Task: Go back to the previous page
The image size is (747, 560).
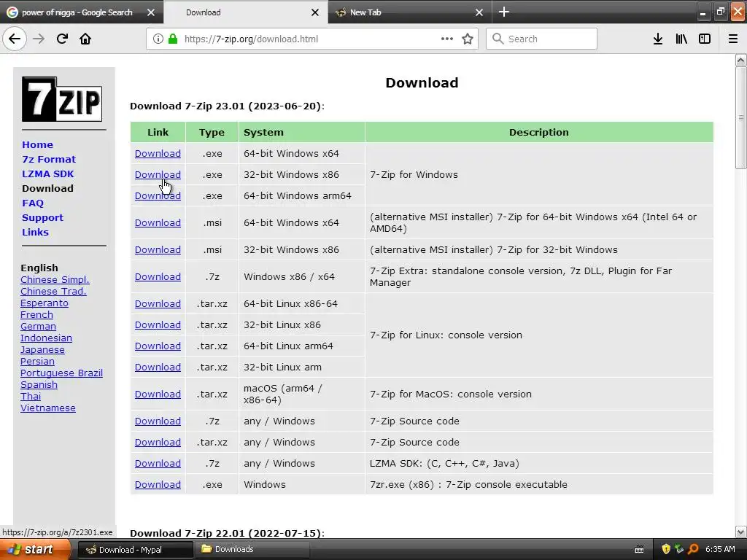Action: click(x=15, y=39)
